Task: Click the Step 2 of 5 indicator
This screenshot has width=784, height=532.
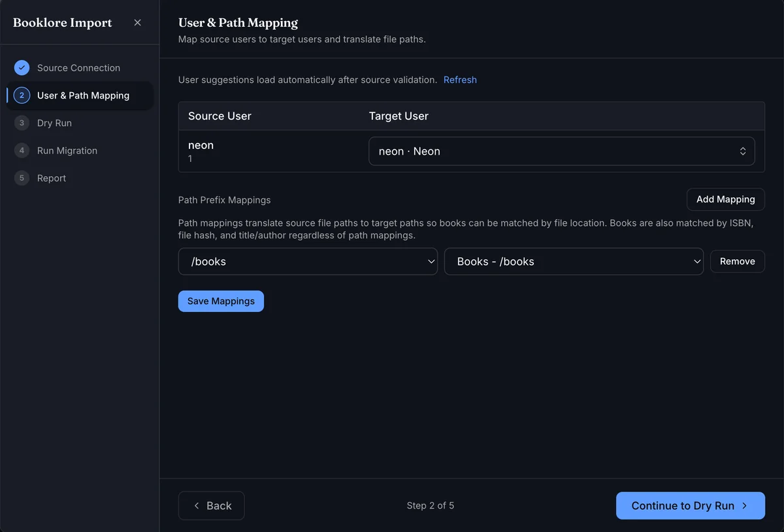Action: (430, 505)
